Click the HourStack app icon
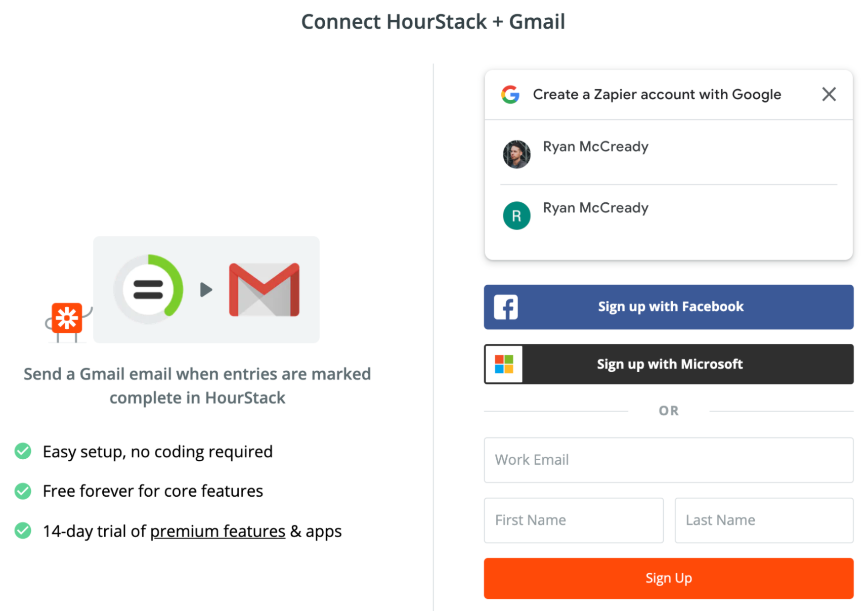The height and width of the screenshot is (614, 868). [x=149, y=289]
